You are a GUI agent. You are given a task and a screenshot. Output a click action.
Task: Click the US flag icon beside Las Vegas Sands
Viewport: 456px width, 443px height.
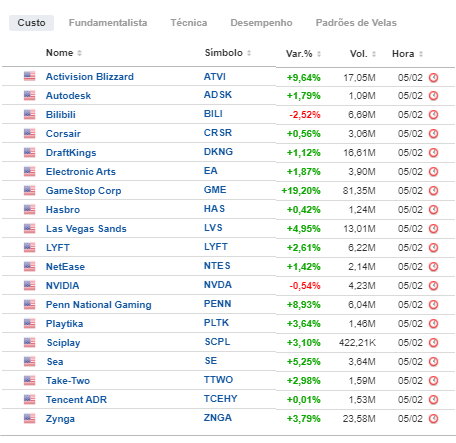click(29, 229)
